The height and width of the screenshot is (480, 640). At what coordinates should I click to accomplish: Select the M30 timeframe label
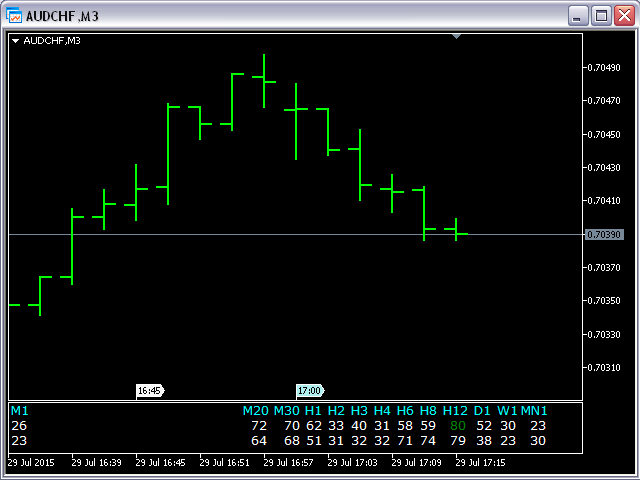coord(287,411)
